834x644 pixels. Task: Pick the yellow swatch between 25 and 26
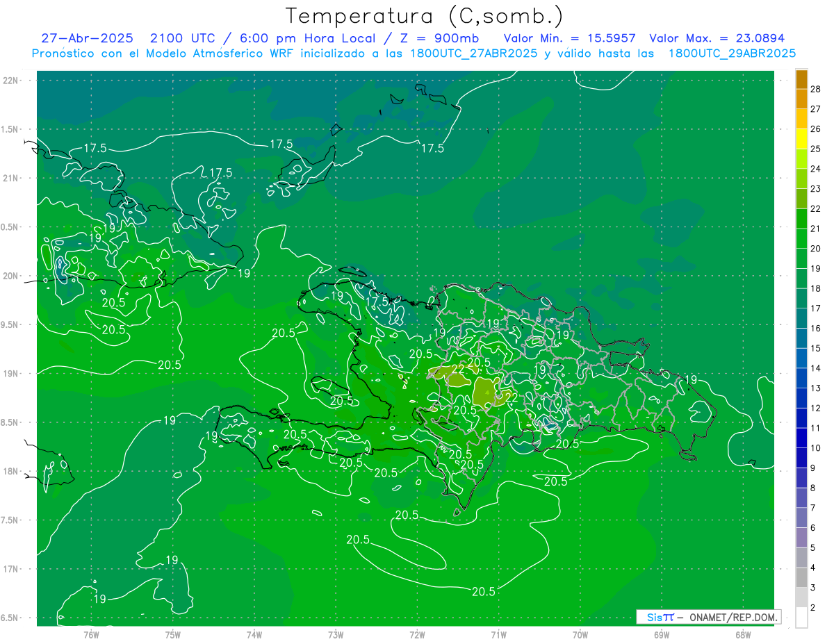(801, 139)
